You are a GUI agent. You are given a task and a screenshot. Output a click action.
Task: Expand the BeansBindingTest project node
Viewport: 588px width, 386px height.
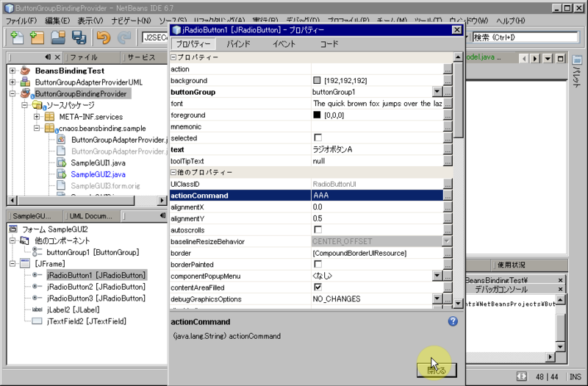coord(12,71)
